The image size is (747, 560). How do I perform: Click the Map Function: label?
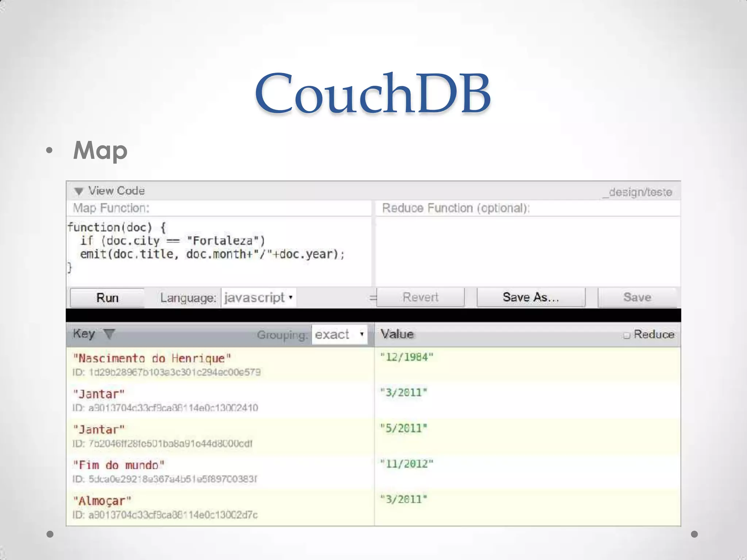pos(111,208)
